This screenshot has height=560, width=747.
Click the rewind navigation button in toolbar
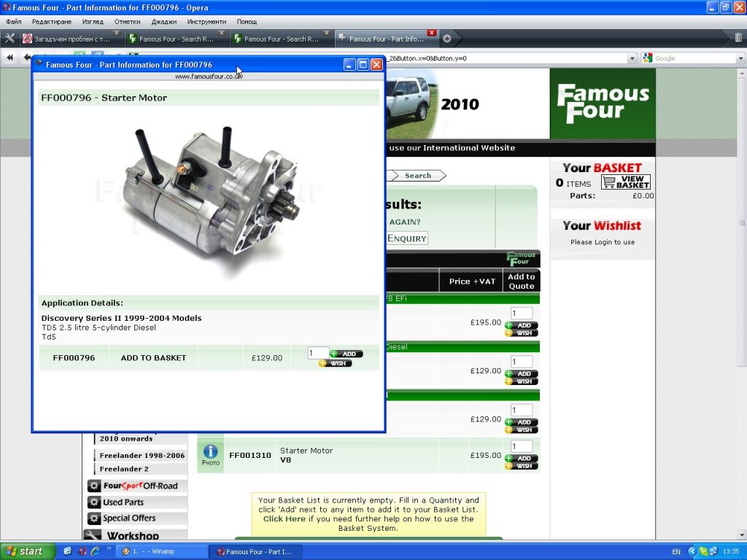[x=9, y=58]
